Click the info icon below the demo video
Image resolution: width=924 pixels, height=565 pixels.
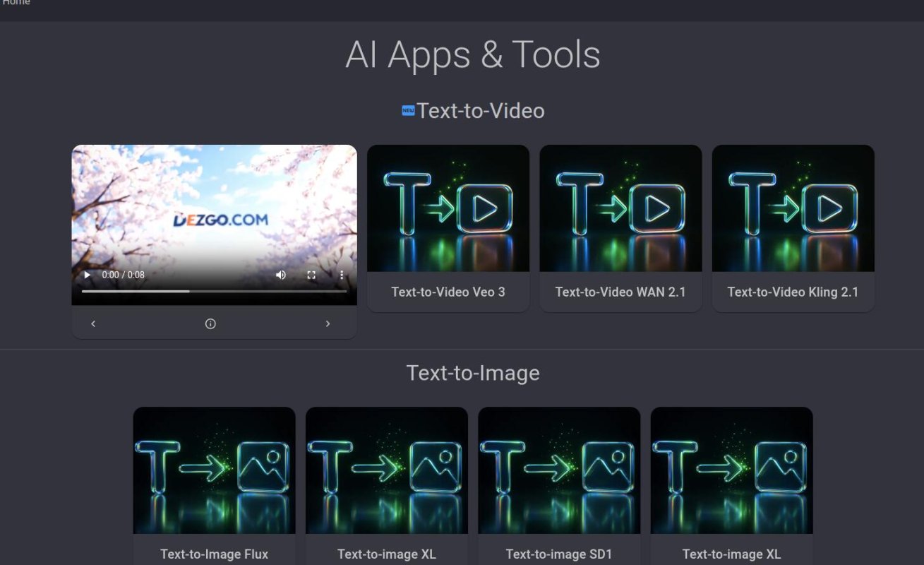tap(210, 323)
